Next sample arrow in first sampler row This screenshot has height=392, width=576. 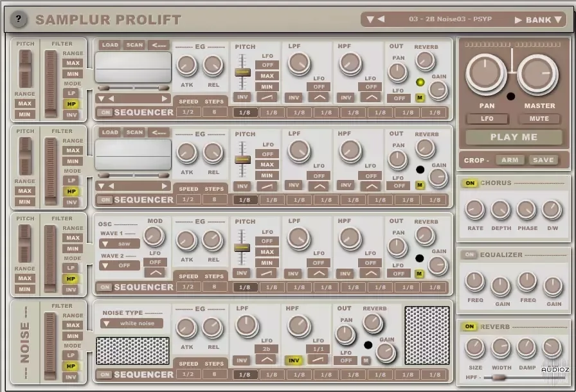165,99
